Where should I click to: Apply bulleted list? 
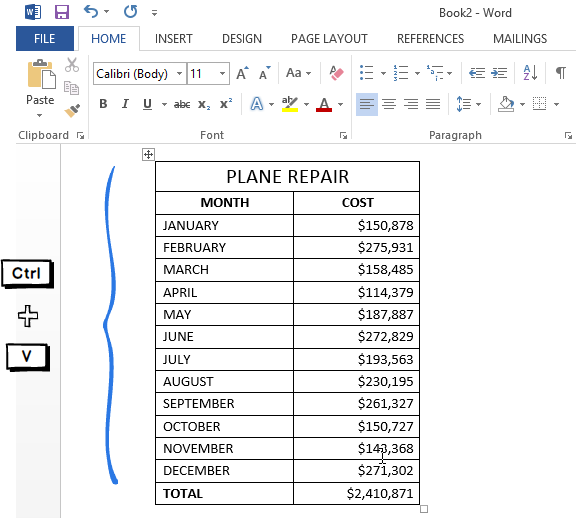[x=367, y=73]
